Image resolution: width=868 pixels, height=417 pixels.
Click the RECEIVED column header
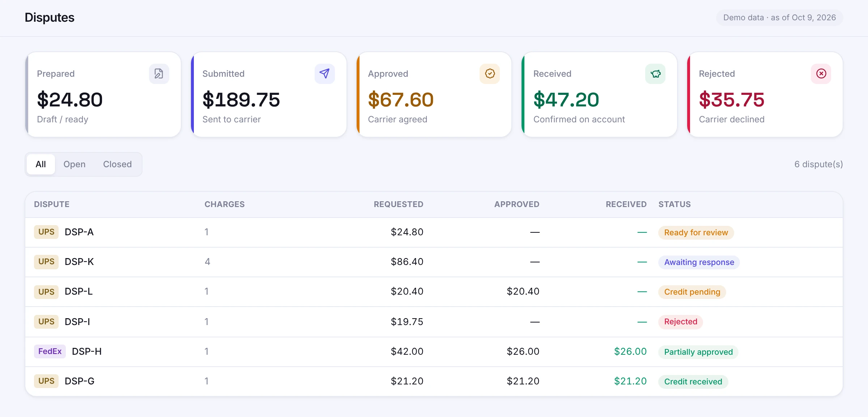click(x=626, y=204)
